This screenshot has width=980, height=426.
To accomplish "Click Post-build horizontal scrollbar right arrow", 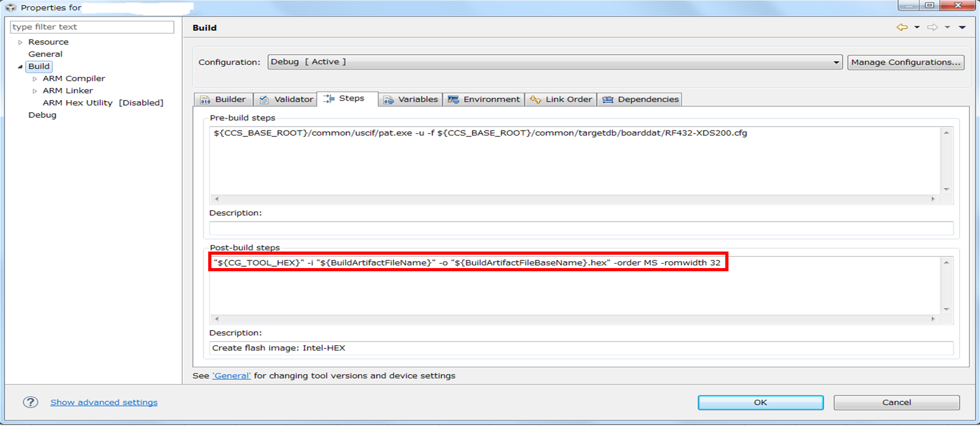I will 934,318.
